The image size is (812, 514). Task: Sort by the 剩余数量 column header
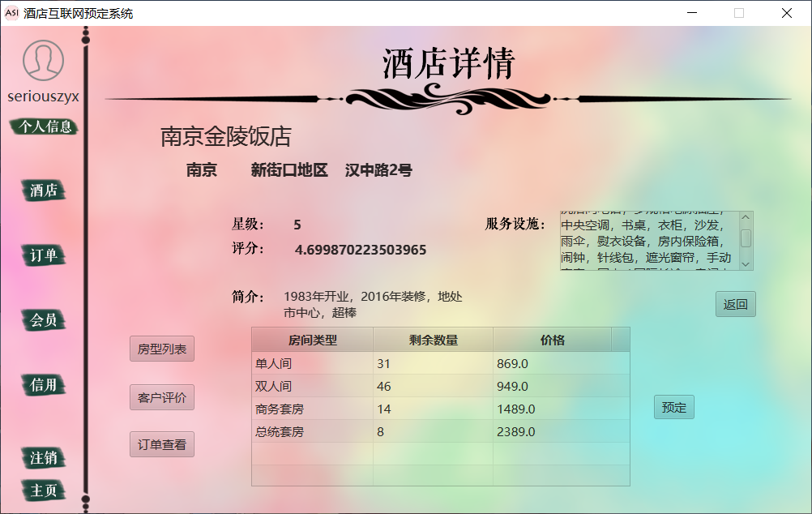coord(433,340)
